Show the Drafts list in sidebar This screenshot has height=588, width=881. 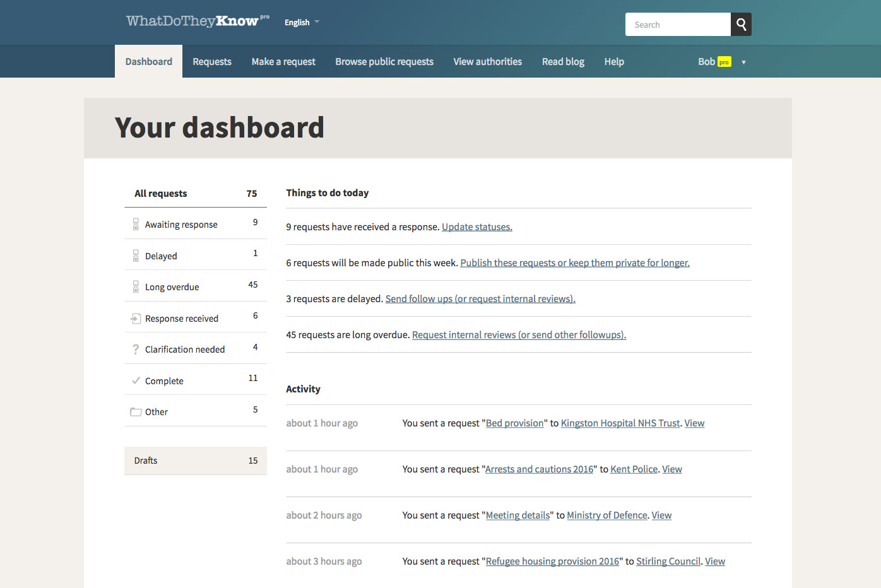[x=196, y=461]
